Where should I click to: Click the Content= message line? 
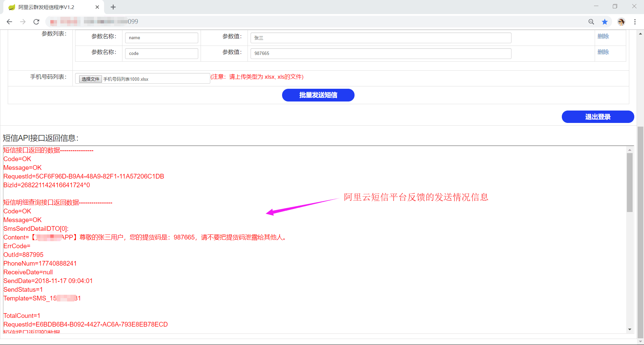click(x=145, y=237)
